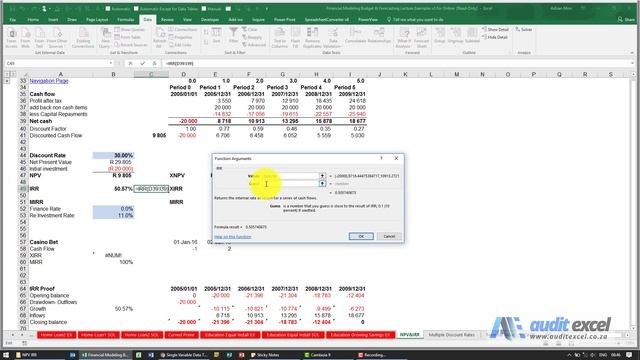Click the Share button

625,19
